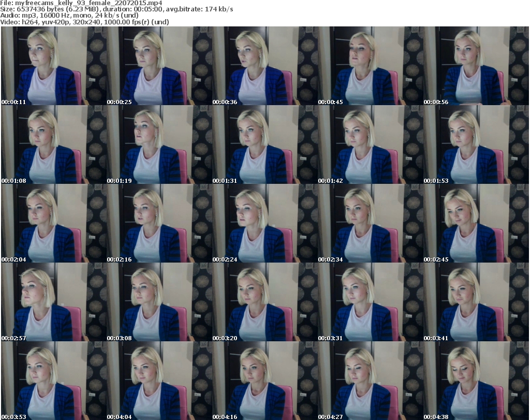Open the frame stamped 00:01:19
The width and height of the screenshot is (530, 420).
coord(159,144)
